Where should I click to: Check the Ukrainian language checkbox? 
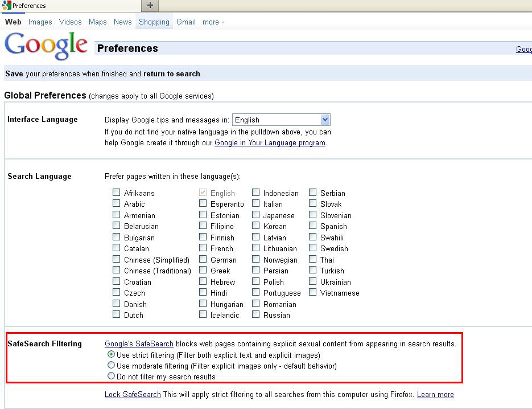coord(313,281)
